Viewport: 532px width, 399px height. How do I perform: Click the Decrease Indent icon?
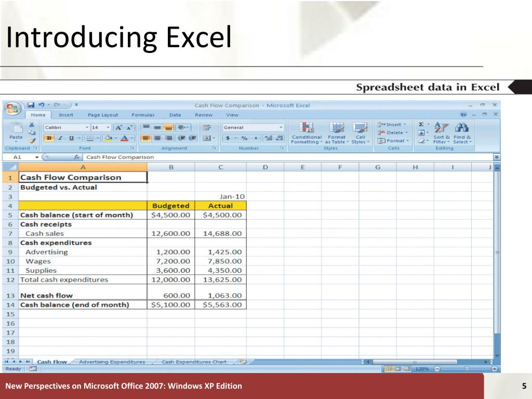(x=181, y=138)
